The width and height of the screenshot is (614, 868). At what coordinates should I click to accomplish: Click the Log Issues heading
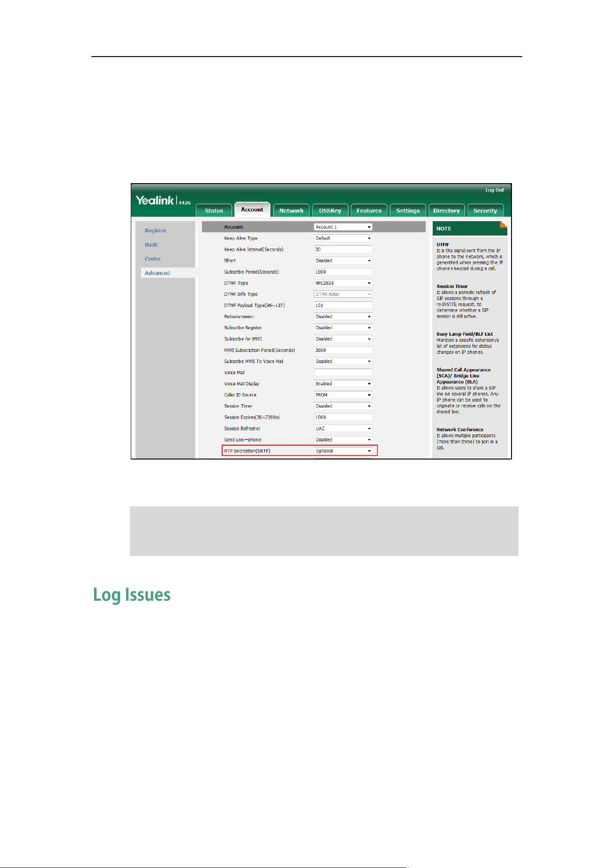(132, 595)
